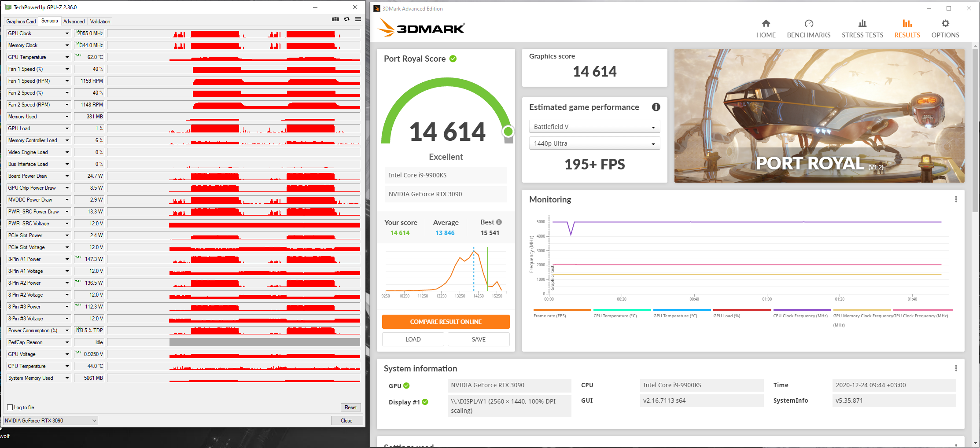Open the Fan 1 Speed (RPM) dropdown
The height and width of the screenshot is (448, 980).
click(x=67, y=81)
